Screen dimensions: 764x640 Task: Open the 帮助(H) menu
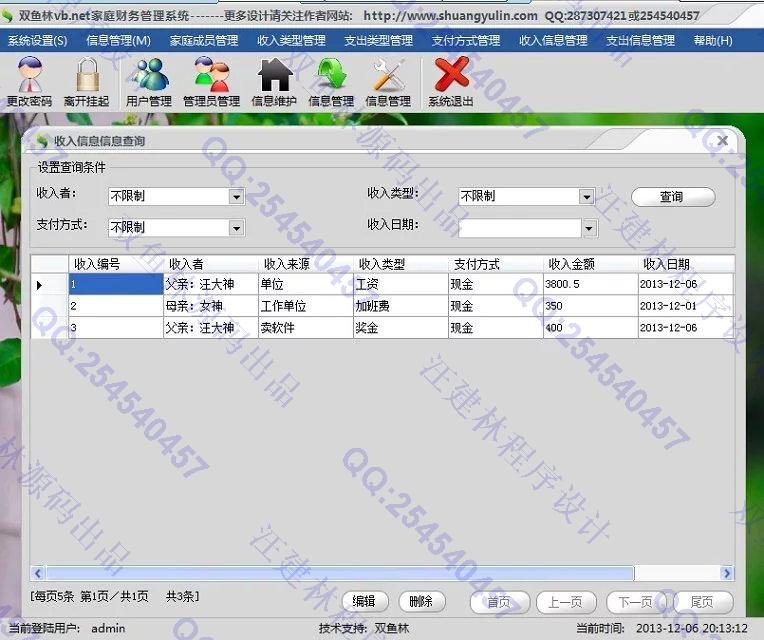coord(713,41)
